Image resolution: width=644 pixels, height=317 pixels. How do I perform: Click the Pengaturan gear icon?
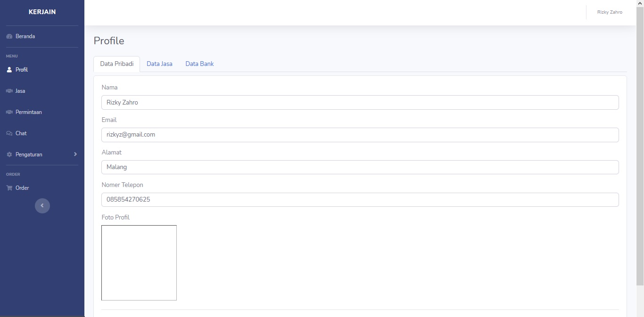[x=9, y=154]
